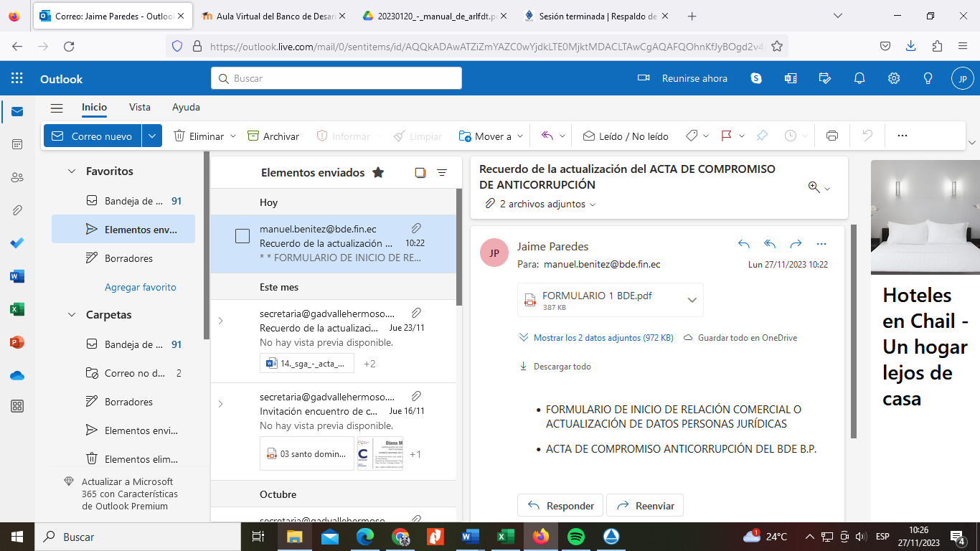Click the Settings gear icon
This screenshot has height=551, width=980.
pos(894,78)
